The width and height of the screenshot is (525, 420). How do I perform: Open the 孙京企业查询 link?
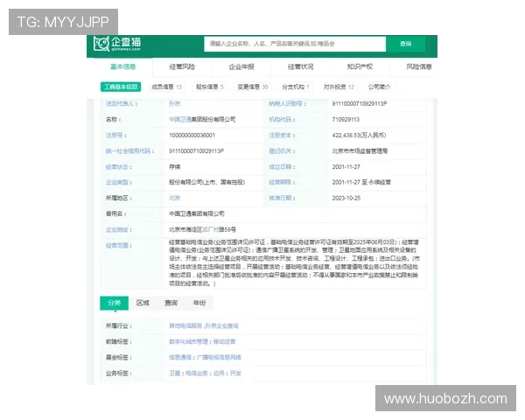(x=221, y=325)
